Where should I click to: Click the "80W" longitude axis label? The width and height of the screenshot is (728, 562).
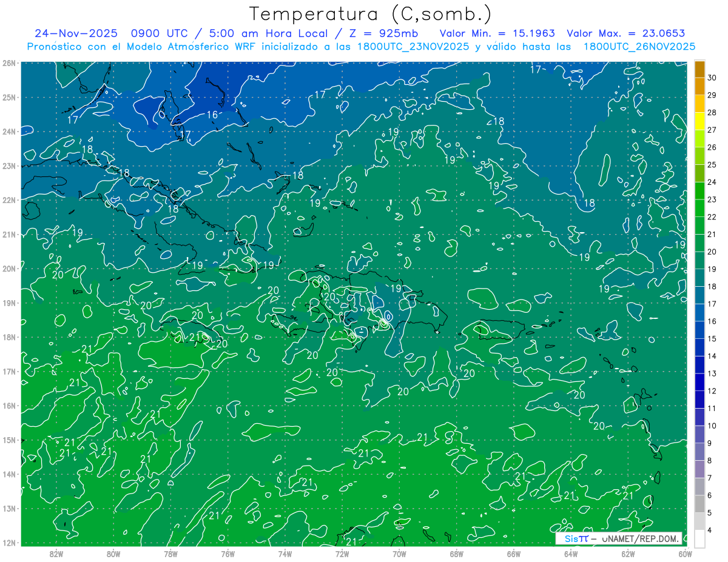pyautogui.click(x=113, y=554)
